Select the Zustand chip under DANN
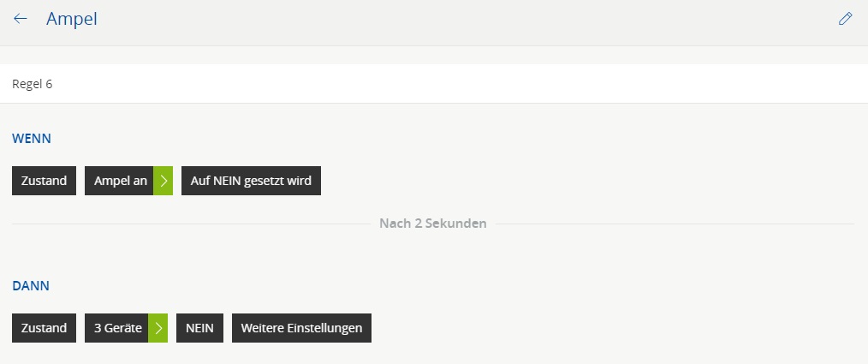 point(44,328)
